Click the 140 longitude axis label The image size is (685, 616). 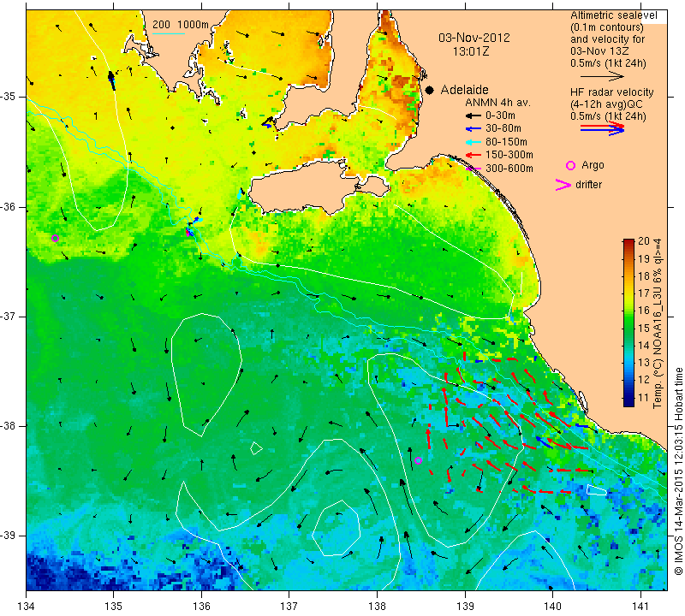tap(552, 607)
